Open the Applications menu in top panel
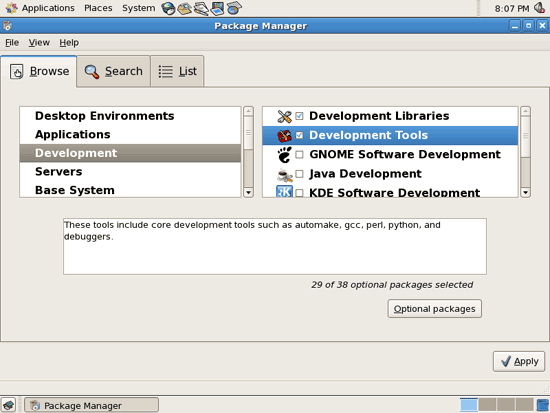 click(48, 8)
